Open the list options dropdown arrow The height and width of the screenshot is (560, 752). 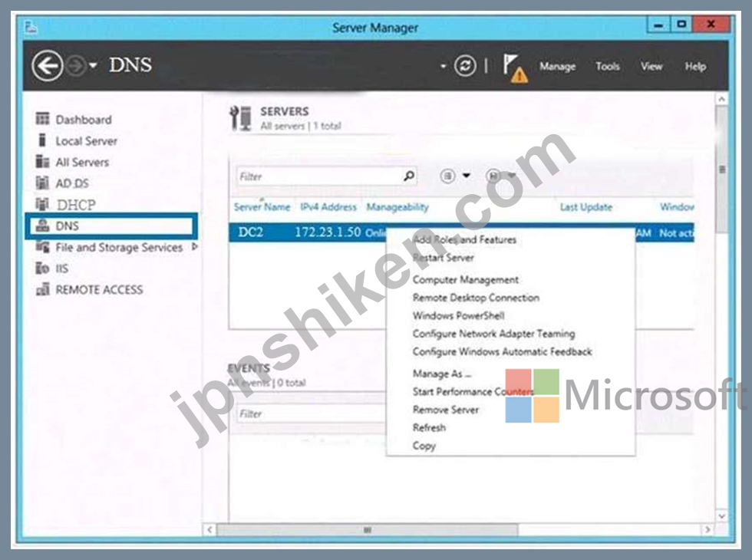click(467, 176)
